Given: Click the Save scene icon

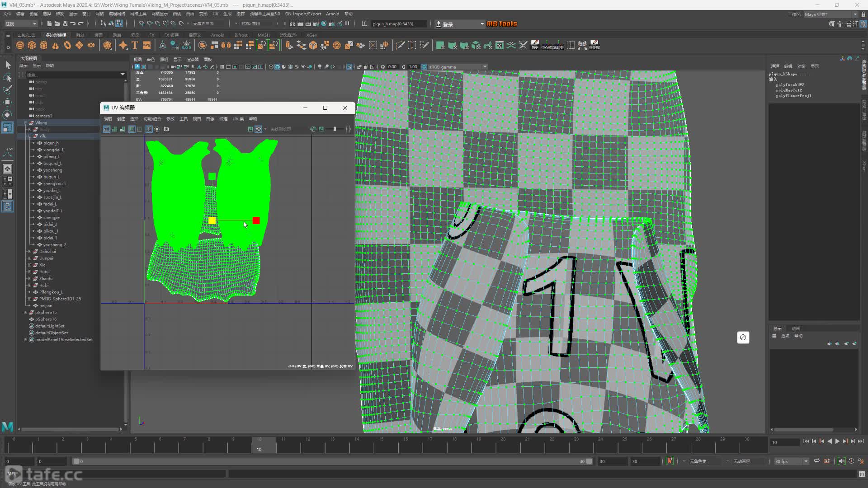Looking at the screenshot, I should click(65, 23).
